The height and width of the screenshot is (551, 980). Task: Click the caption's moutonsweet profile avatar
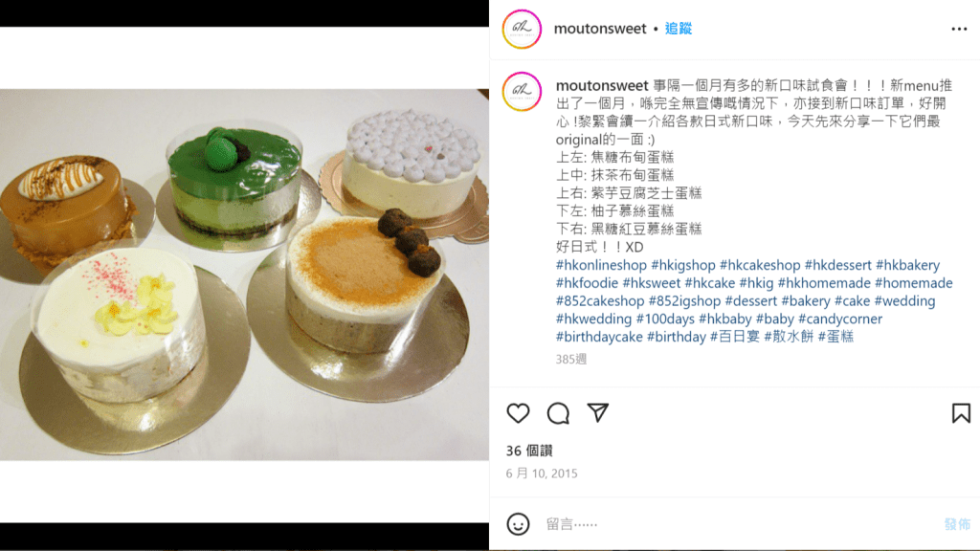(x=522, y=92)
